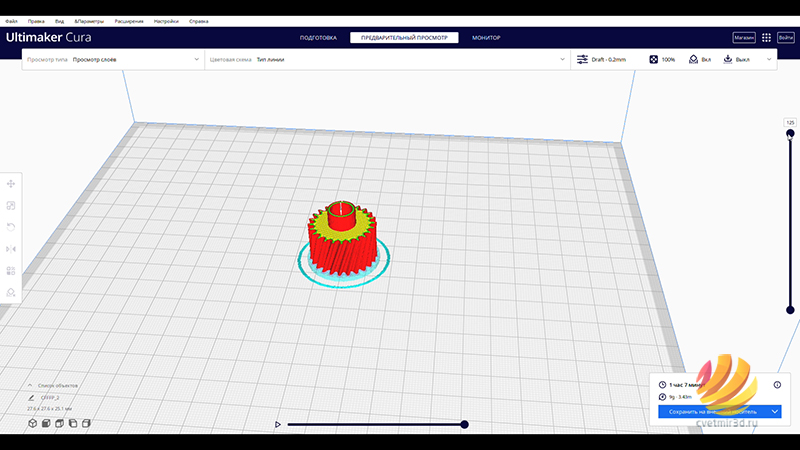Play the layer simulation
Image resolution: width=800 pixels, height=450 pixels.
tap(278, 424)
